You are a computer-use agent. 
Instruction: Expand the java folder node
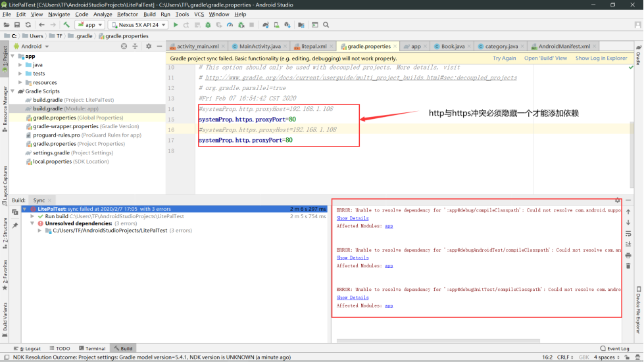point(20,65)
